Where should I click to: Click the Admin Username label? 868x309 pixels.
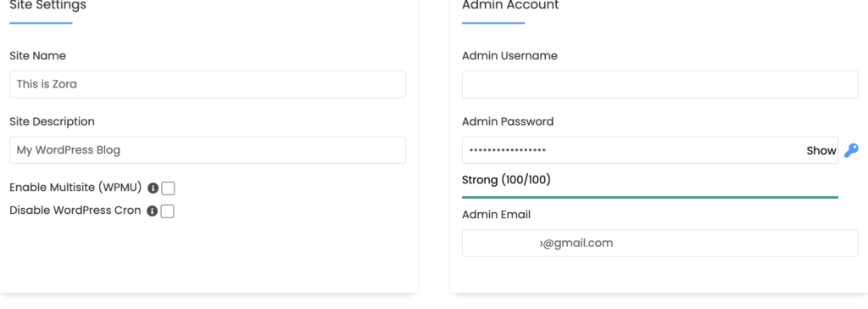click(x=509, y=55)
